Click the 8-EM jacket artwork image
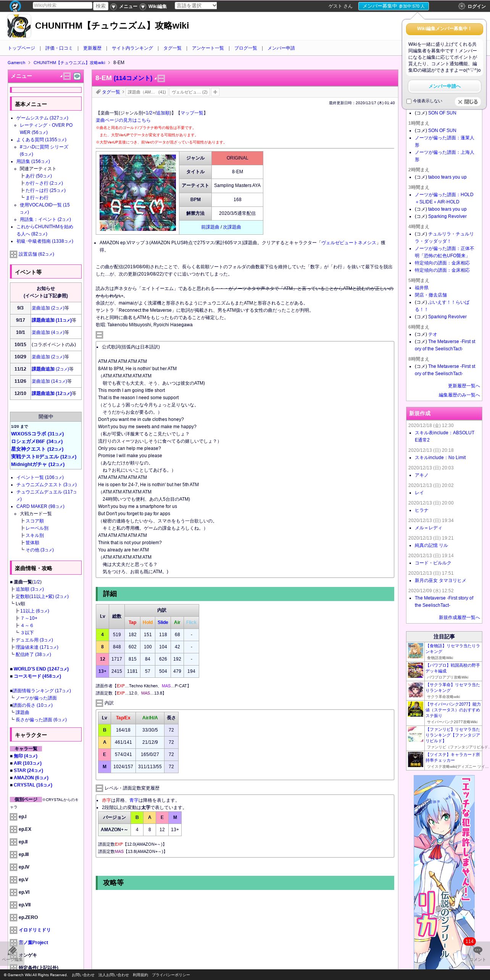The width and height of the screenshot is (490, 980). (x=138, y=193)
